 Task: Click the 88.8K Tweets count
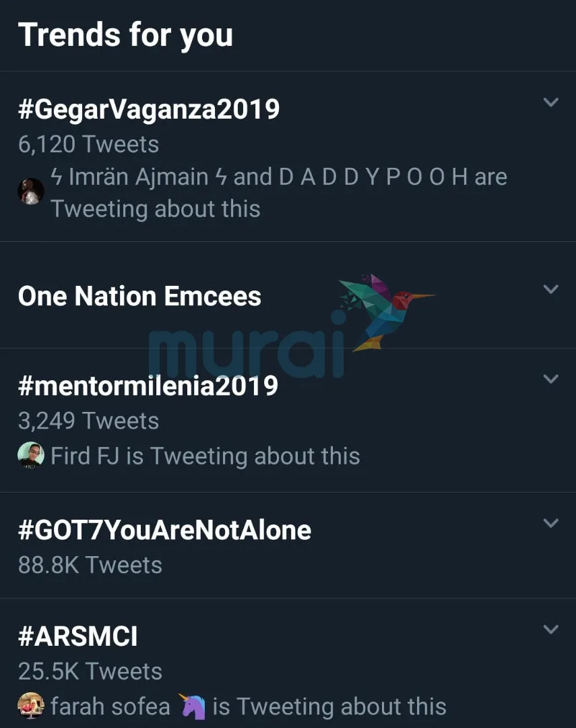tap(90, 565)
